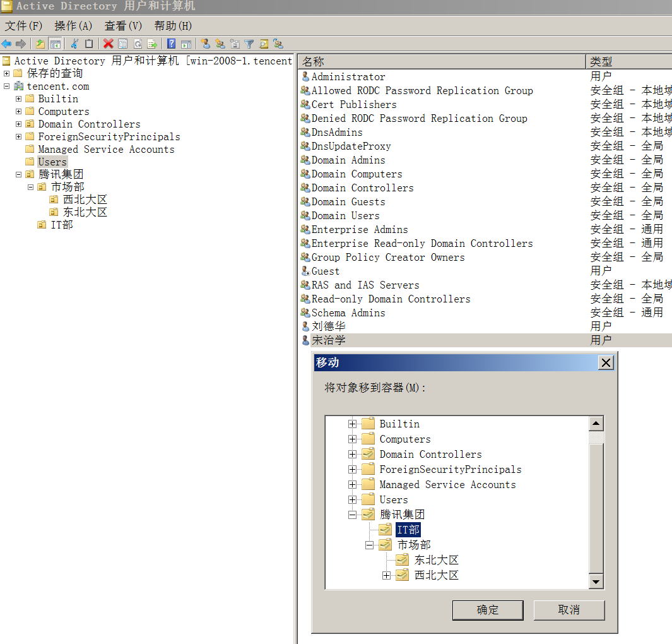Collapse 腾讯集团 in left tree
The height and width of the screenshot is (644, 672).
coord(18,174)
